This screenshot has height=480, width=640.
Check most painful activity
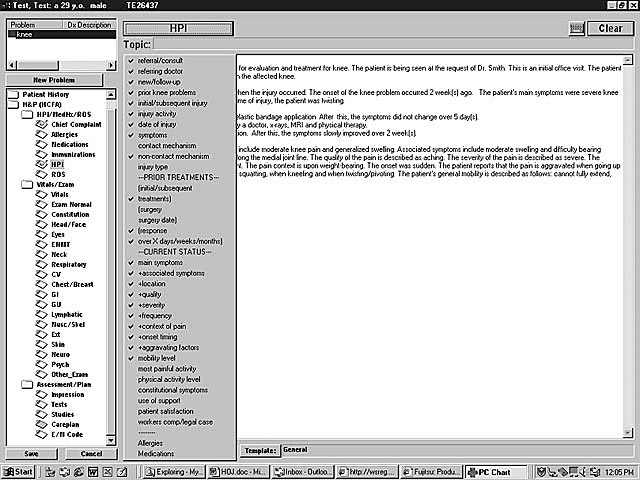[167, 369]
